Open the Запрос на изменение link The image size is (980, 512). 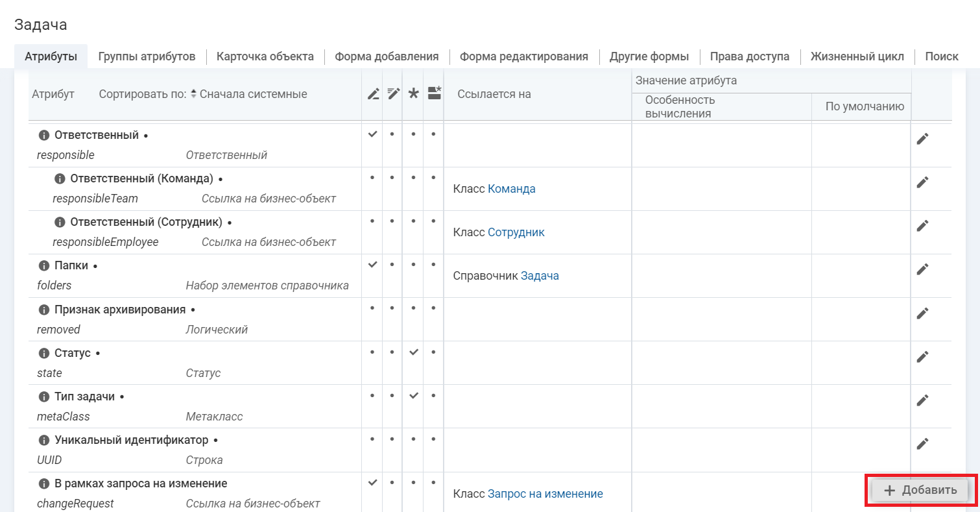pos(545,494)
